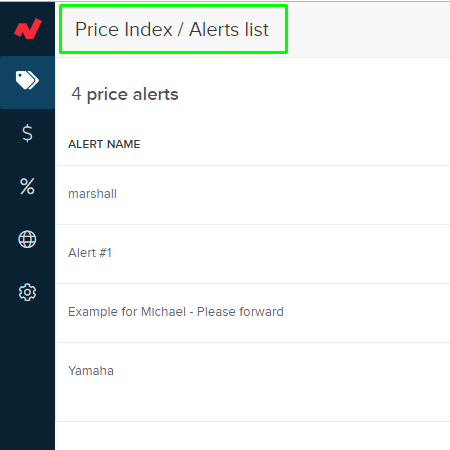Open the price tags section icon
The height and width of the screenshot is (450, 450).
[27, 80]
